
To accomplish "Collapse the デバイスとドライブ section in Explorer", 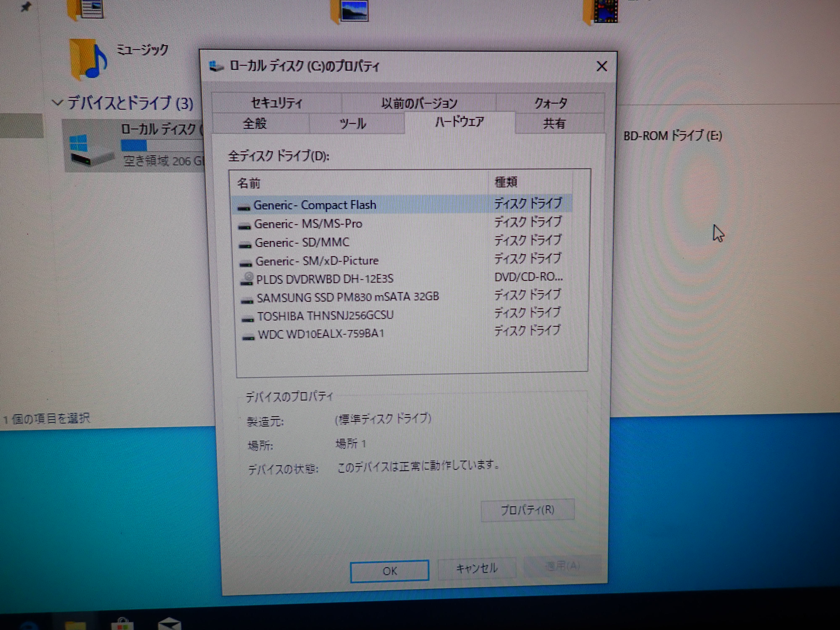I will point(57,102).
